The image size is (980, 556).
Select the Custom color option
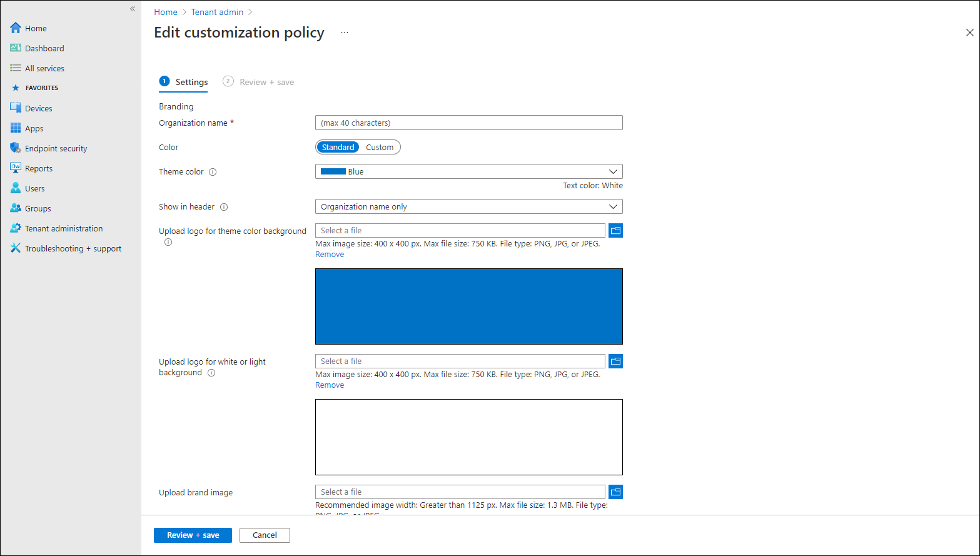(x=380, y=148)
